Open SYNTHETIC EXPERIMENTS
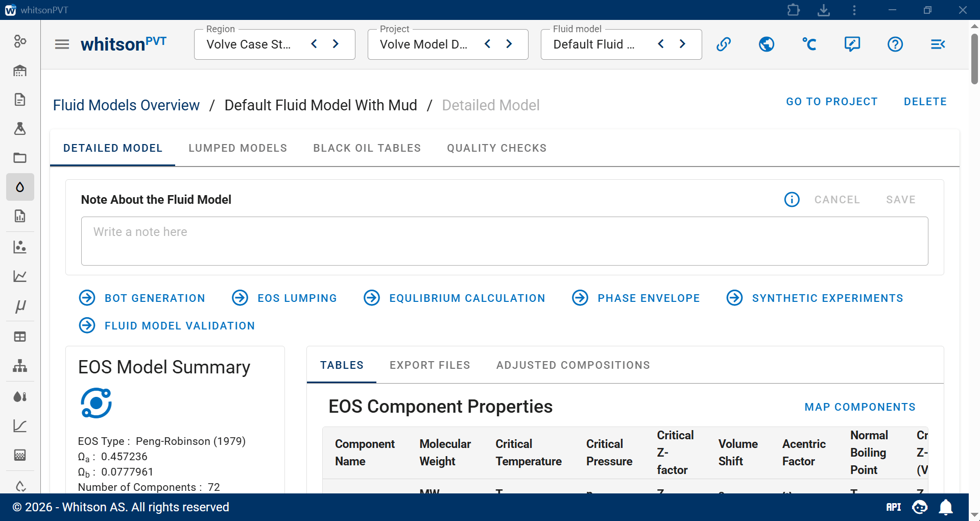Viewport: 980px width, 521px height. pyautogui.click(x=815, y=298)
